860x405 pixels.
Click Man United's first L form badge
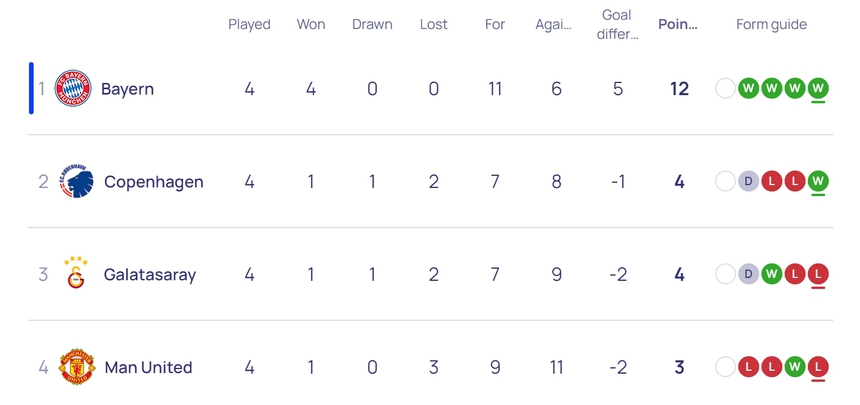pos(749,367)
